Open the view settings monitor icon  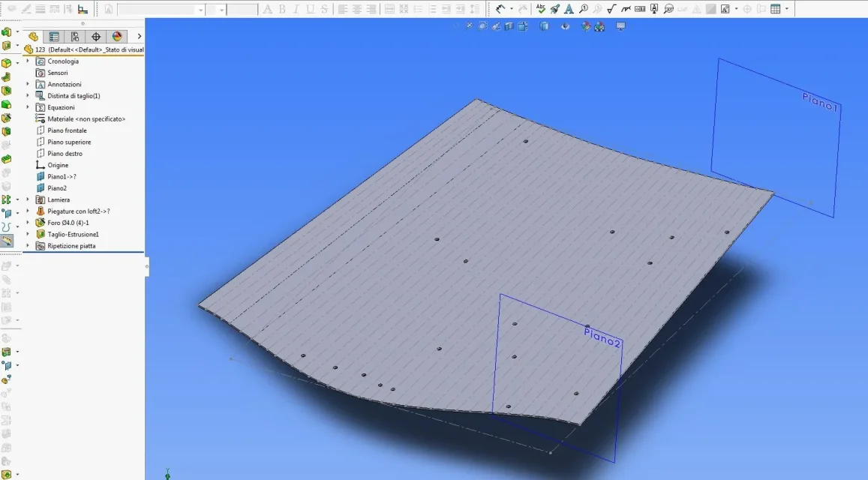click(x=620, y=26)
